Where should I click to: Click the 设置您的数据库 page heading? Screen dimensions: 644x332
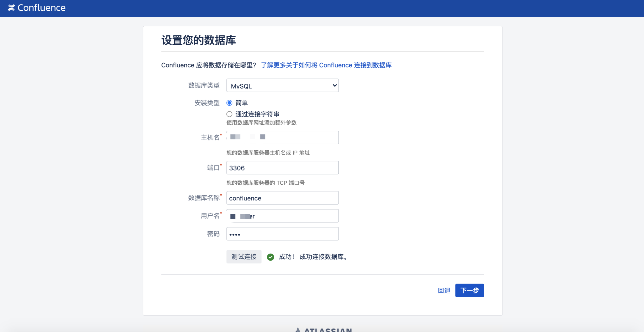coord(199,40)
